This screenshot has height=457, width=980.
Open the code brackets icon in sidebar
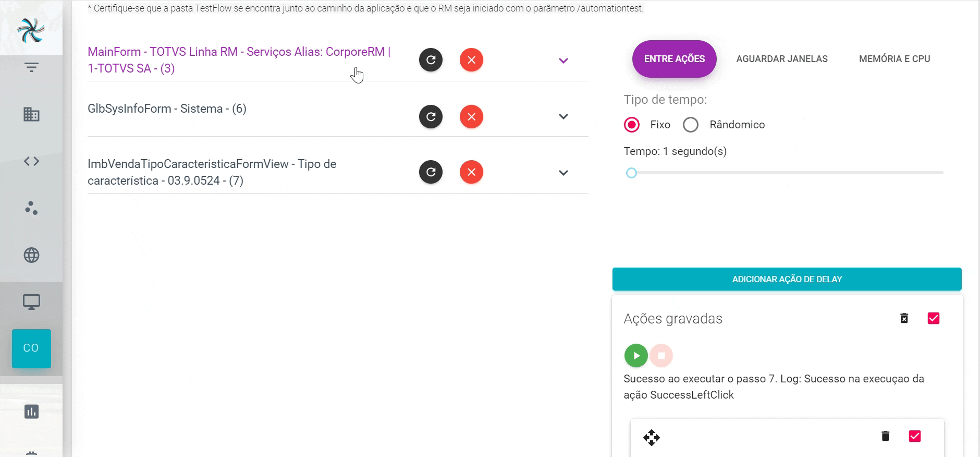pyautogui.click(x=31, y=161)
